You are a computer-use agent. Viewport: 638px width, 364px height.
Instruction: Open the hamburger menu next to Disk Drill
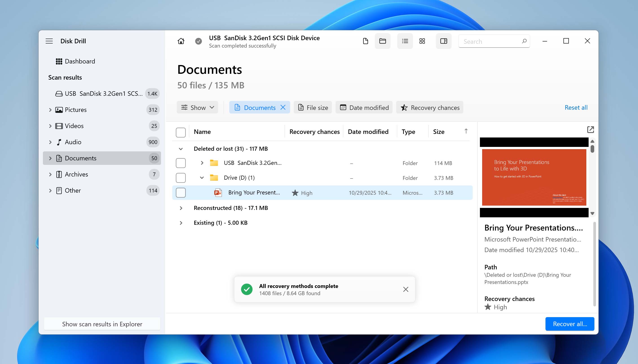49,41
